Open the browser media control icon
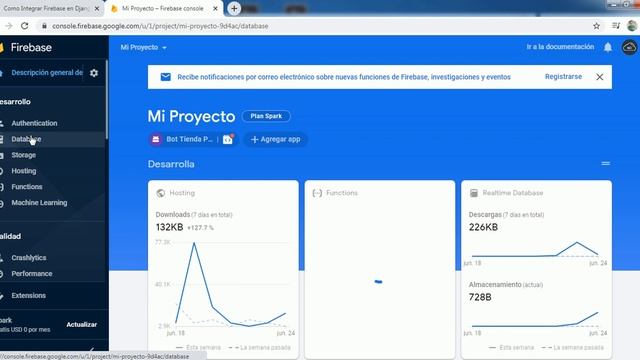 616,26
